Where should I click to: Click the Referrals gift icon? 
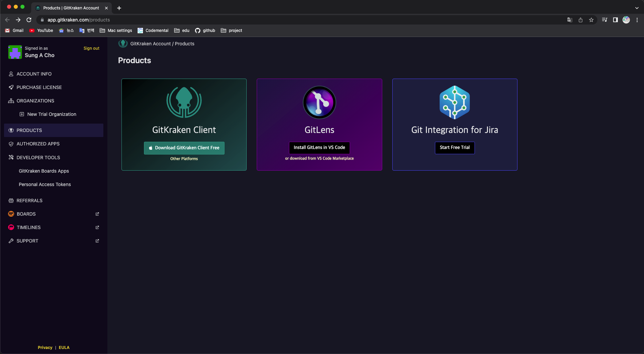(11, 201)
